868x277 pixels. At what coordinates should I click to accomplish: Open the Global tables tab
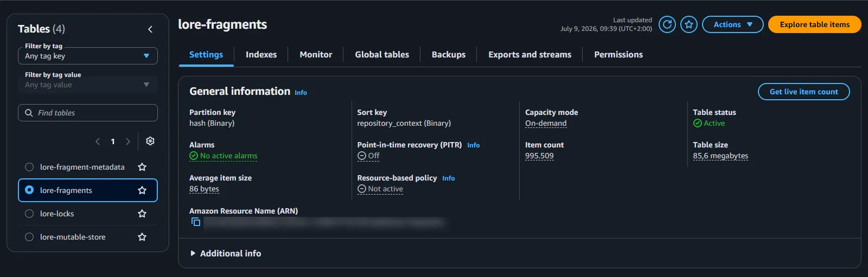382,55
